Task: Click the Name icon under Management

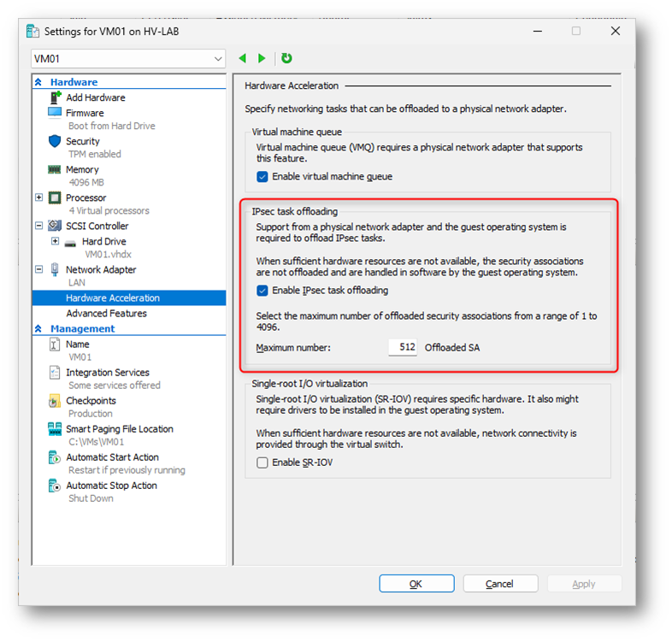Action: point(55,345)
